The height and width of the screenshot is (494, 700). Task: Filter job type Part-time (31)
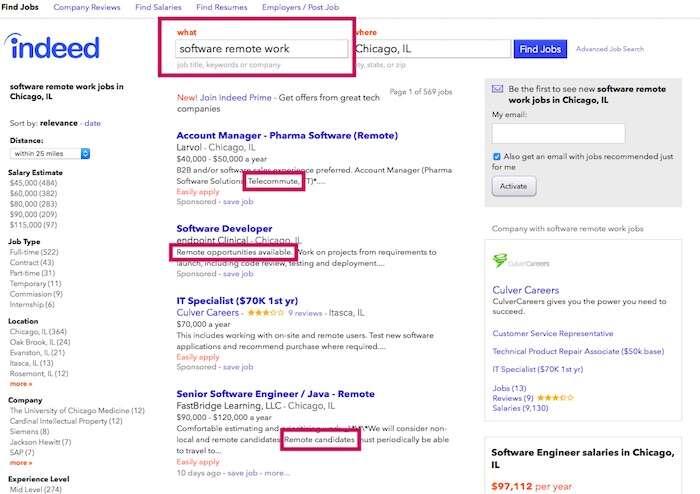(x=32, y=273)
